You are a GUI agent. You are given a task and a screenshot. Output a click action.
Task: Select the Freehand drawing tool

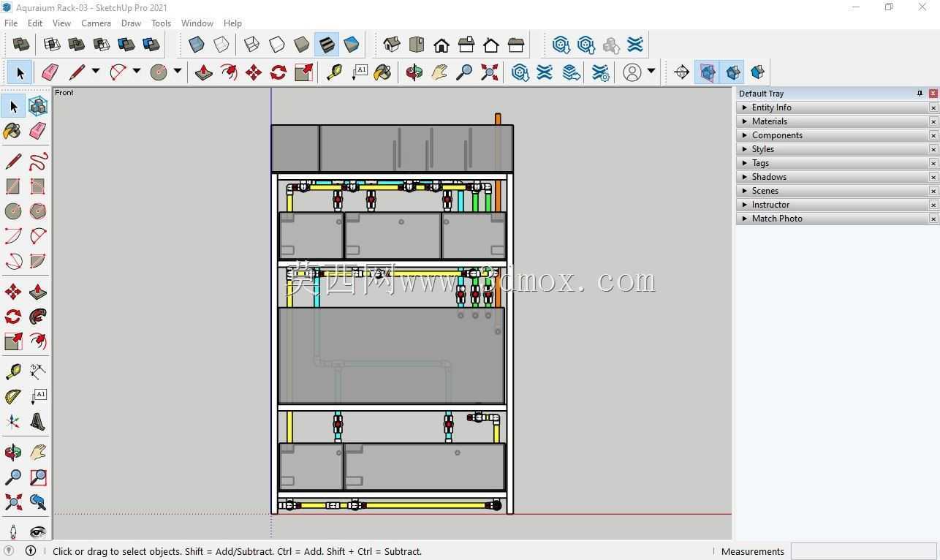pyautogui.click(x=38, y=162)
